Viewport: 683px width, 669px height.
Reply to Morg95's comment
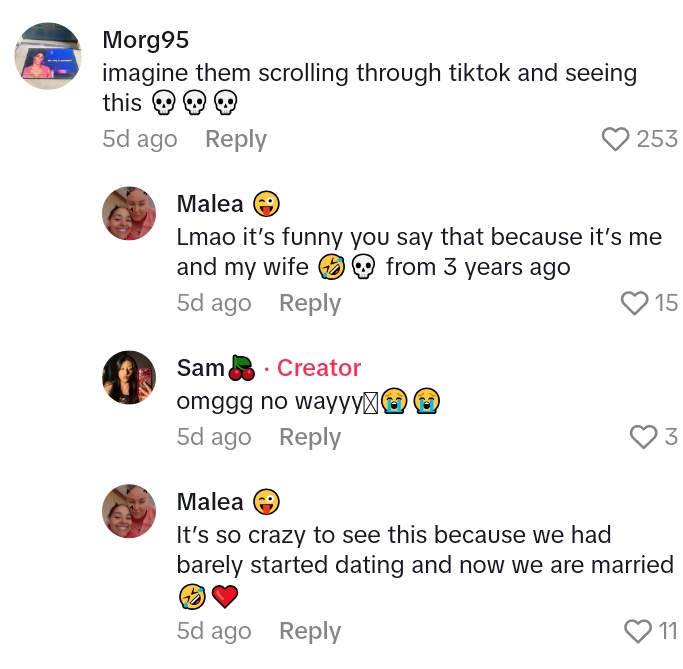[236, 139]
